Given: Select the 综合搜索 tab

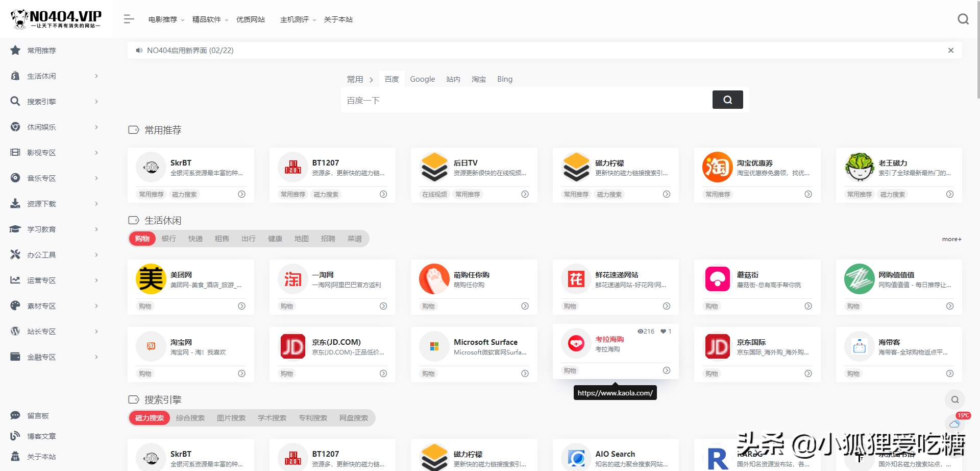Looking at the screenshot, I should 190,418.
